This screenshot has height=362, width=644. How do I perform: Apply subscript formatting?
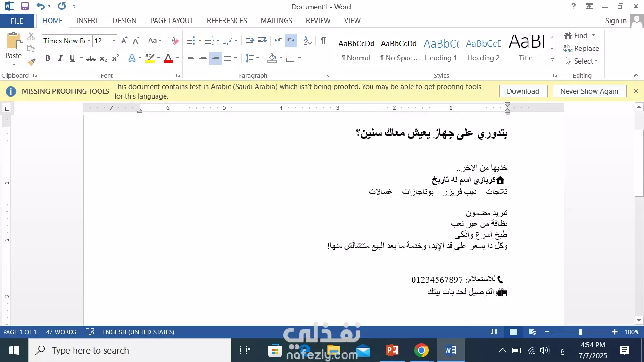[103, 58]
